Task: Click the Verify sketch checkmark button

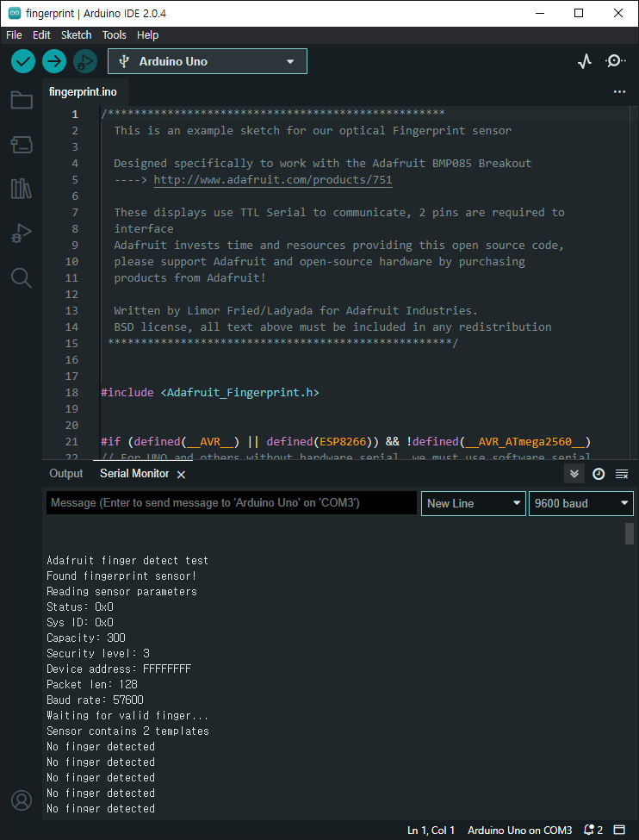Action: click(x=23, y=62)
